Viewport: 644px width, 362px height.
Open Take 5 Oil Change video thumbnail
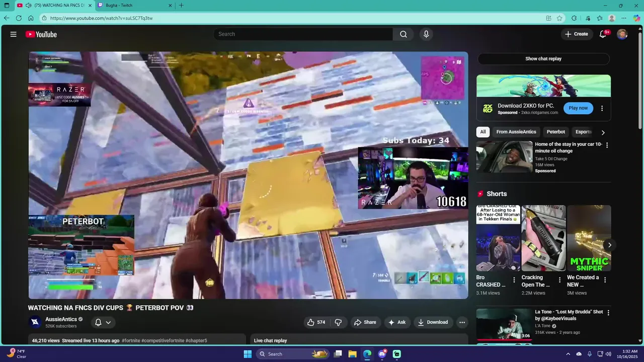point(505,156)
